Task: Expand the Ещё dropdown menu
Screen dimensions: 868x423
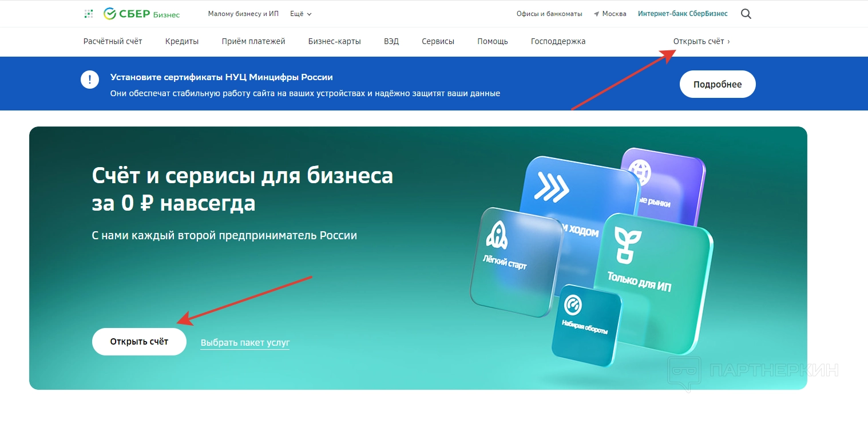Action: click(301, 14)
